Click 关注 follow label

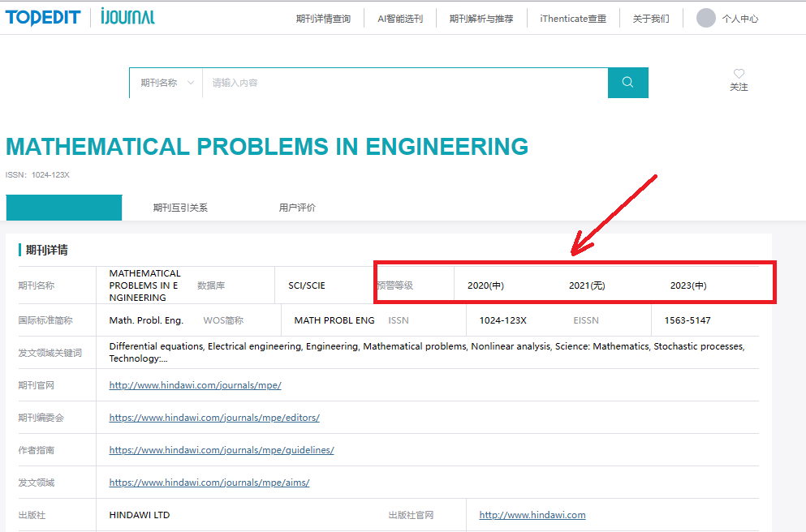click(739, 88)
